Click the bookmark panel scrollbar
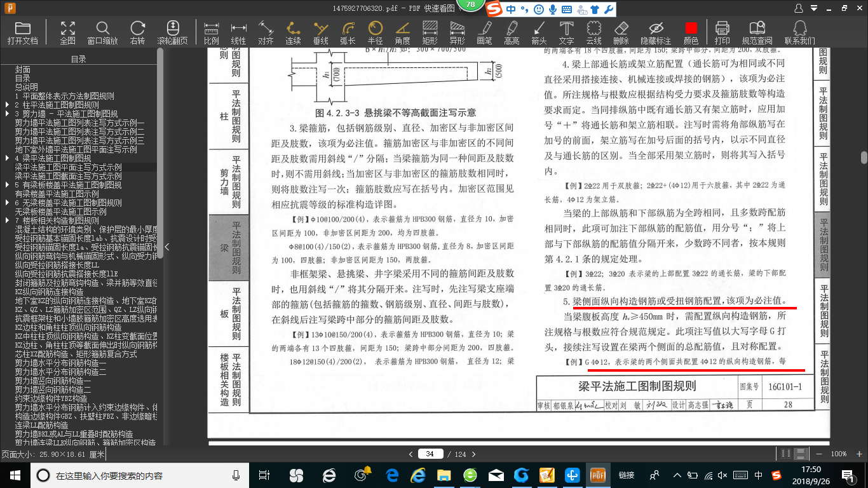The height and width of the screenshot is (488, 868). point(160,152)
